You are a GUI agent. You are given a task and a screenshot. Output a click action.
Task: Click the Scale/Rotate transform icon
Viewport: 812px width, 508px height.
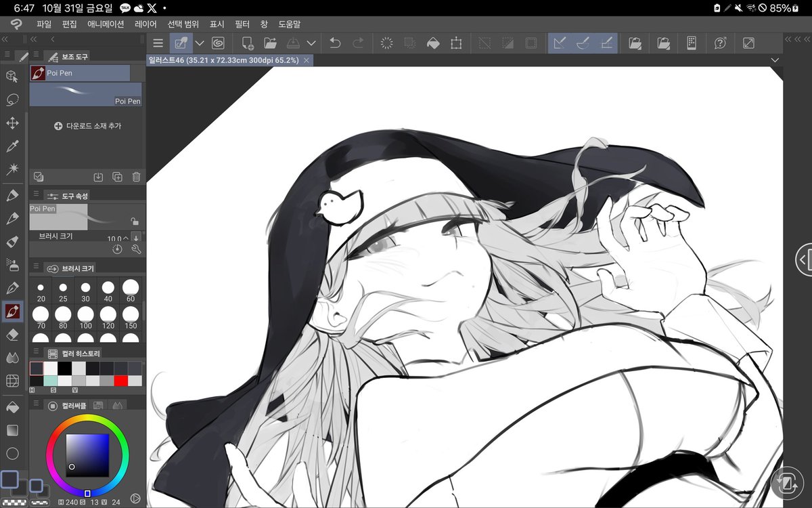coord(456,43)
